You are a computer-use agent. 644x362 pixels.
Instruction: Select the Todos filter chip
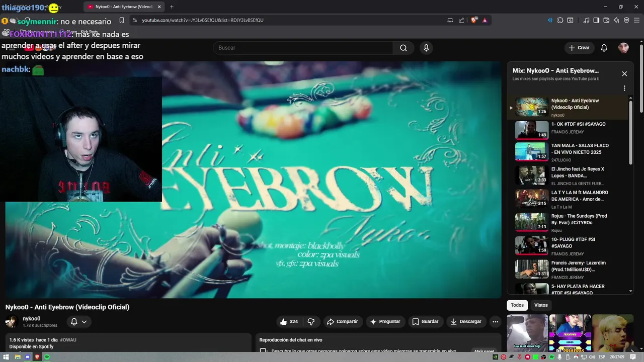click(517, 305)
